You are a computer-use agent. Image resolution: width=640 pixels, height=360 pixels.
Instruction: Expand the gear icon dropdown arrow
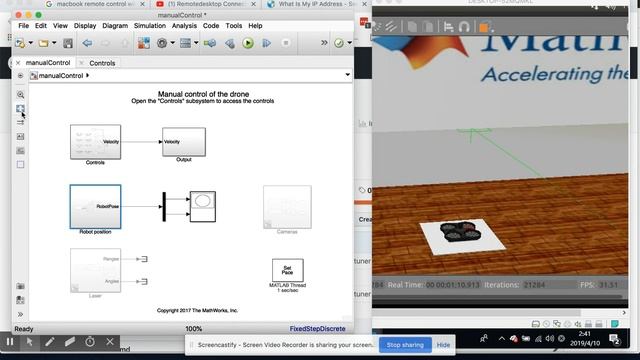(x=172, y=43)
